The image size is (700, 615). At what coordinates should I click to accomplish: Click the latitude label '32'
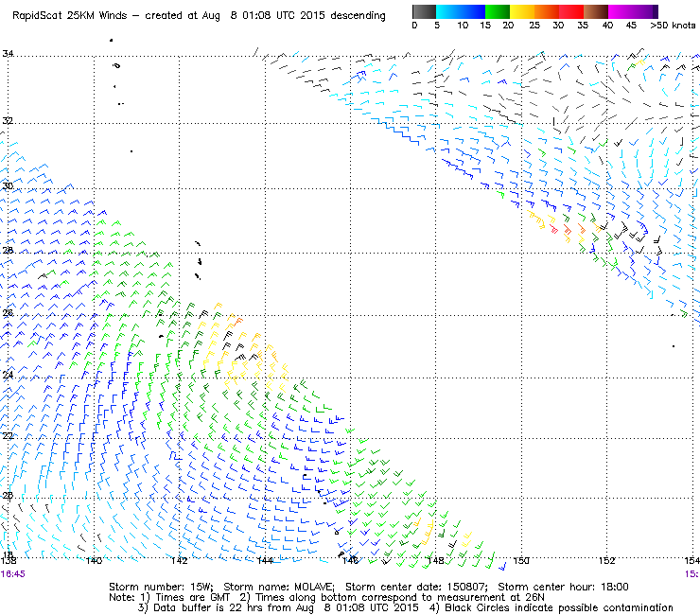pyautogui.click(x=8, y=120)
